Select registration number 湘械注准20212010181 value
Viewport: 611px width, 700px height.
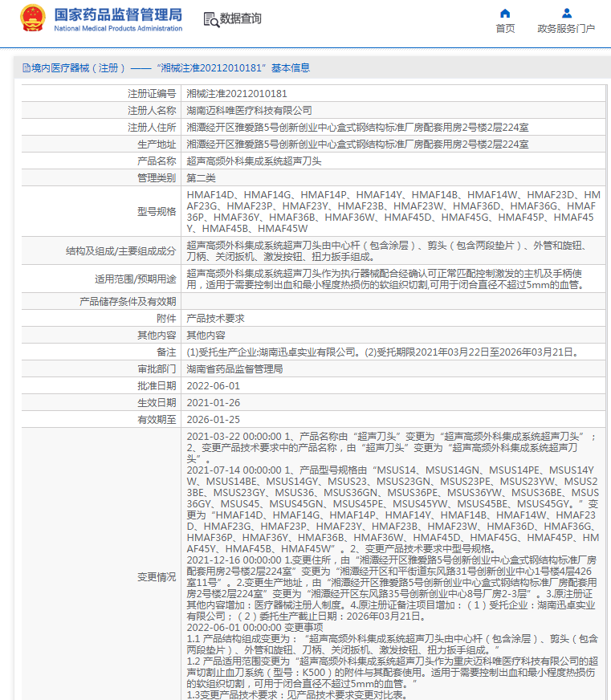pos(237,94)
